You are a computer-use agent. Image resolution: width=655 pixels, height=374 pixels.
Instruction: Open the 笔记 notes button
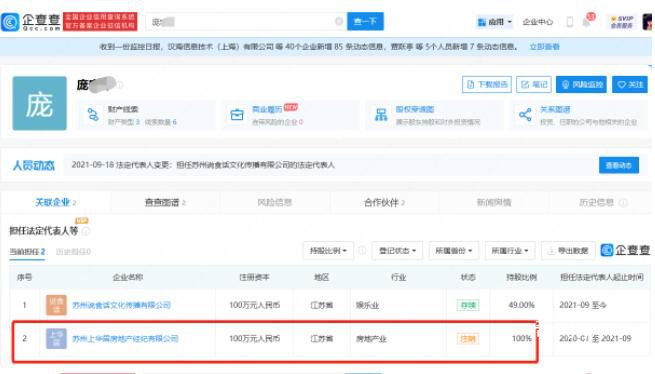(534, 84)
